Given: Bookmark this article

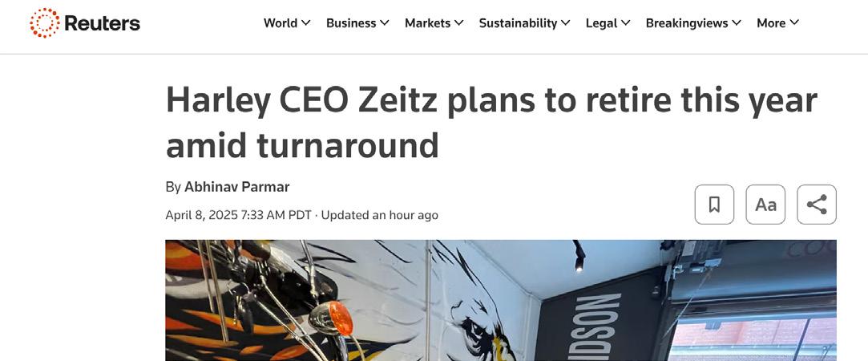Looking at the screenshot, I should click(x=714, y=205).
